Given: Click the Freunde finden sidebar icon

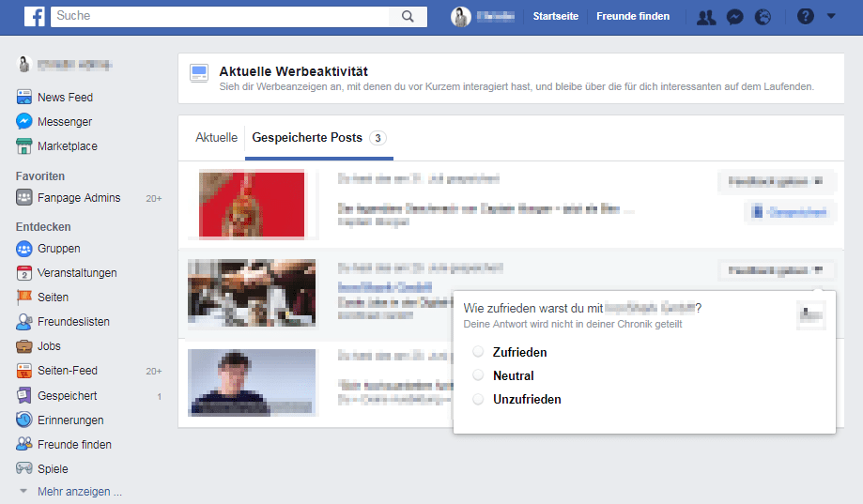Looking at the screenshot, I should tap(23, 444).
